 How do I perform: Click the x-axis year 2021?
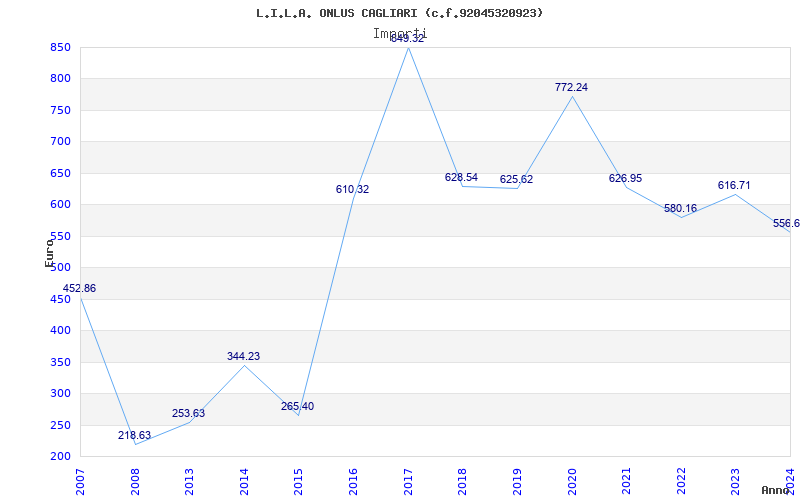click(x=626, y=481)
